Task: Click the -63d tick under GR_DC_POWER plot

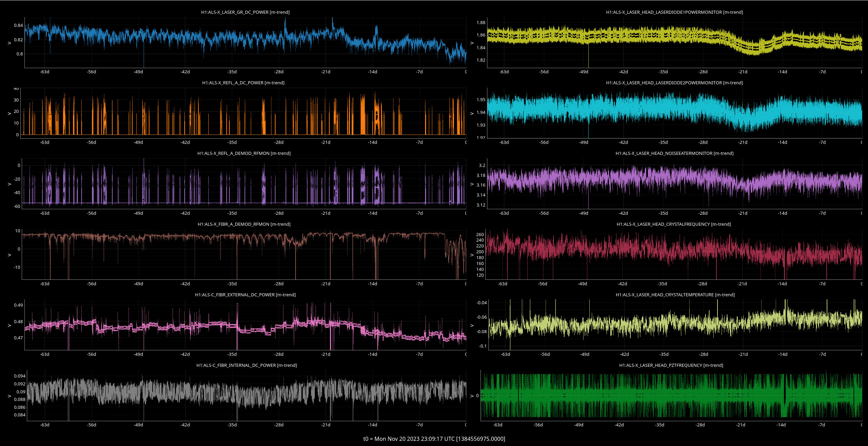Action: coord(45,72)
